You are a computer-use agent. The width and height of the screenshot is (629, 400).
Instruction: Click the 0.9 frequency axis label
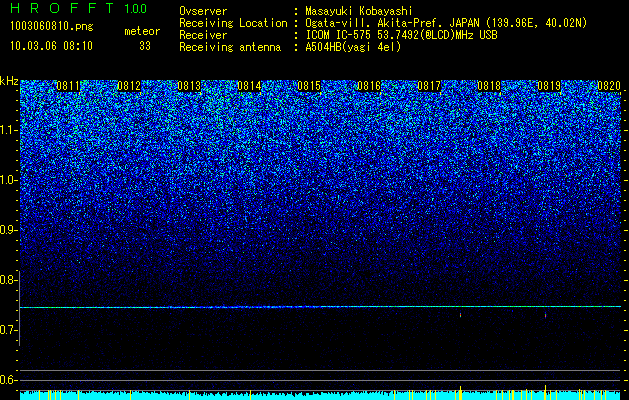[8, 229]
